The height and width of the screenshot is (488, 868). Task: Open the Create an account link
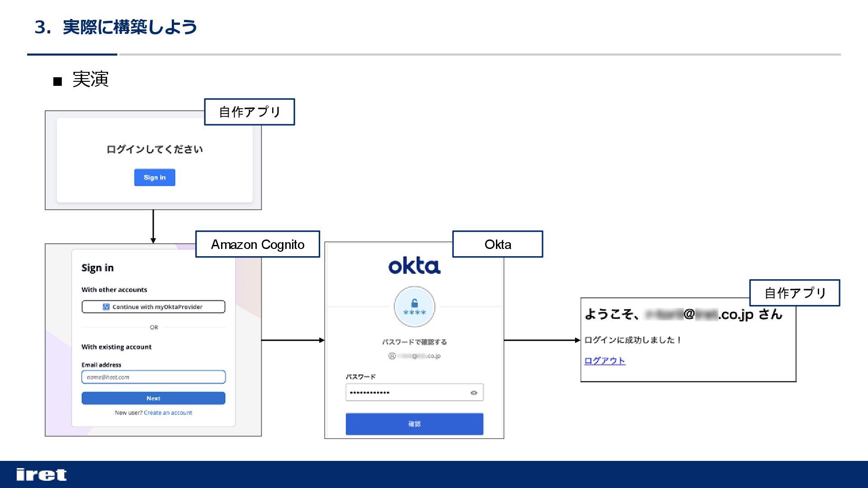pyautogui.click(x=168, y=413)
